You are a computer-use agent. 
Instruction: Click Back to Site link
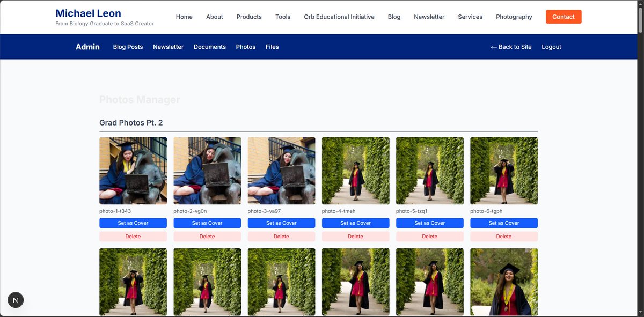click(511, 47)
